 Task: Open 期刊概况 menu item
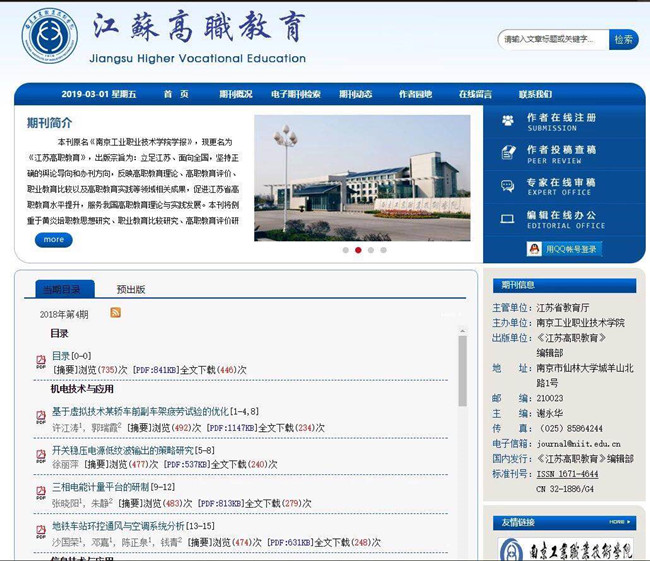[236, 94]
